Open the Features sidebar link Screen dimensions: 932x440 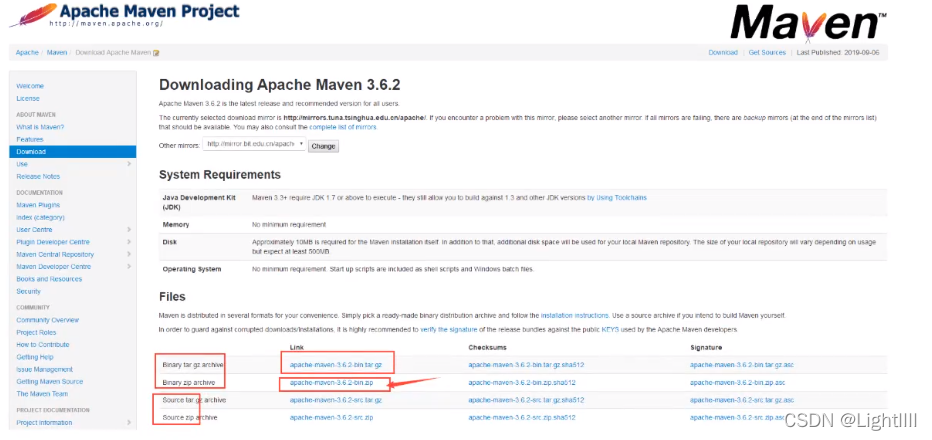pyautogui.click(x=30, y=140)
